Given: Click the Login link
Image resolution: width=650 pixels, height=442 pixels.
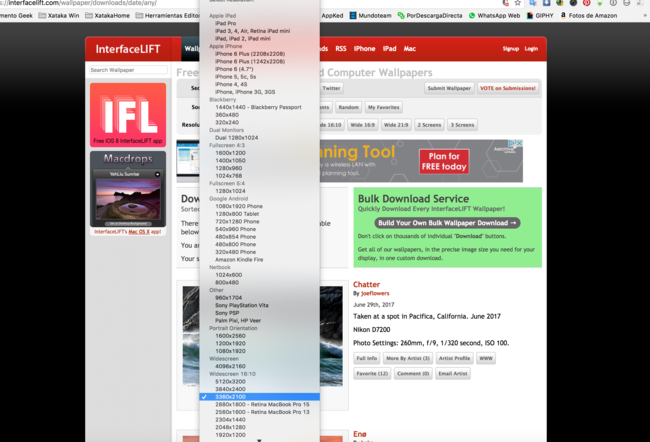Looking at the screenshot, I should [531, 49].
